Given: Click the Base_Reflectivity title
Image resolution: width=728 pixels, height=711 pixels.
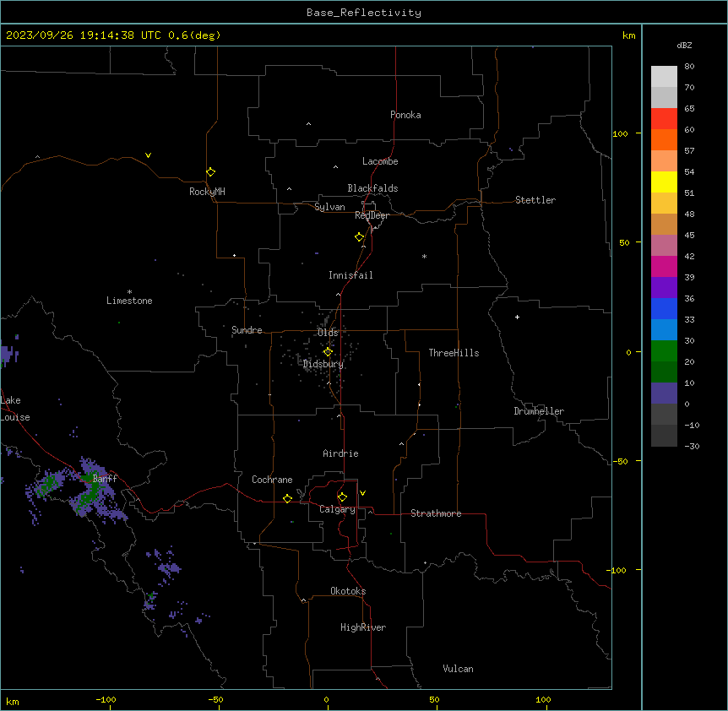Looking at the screenshot, I should [x=364, y=13].
